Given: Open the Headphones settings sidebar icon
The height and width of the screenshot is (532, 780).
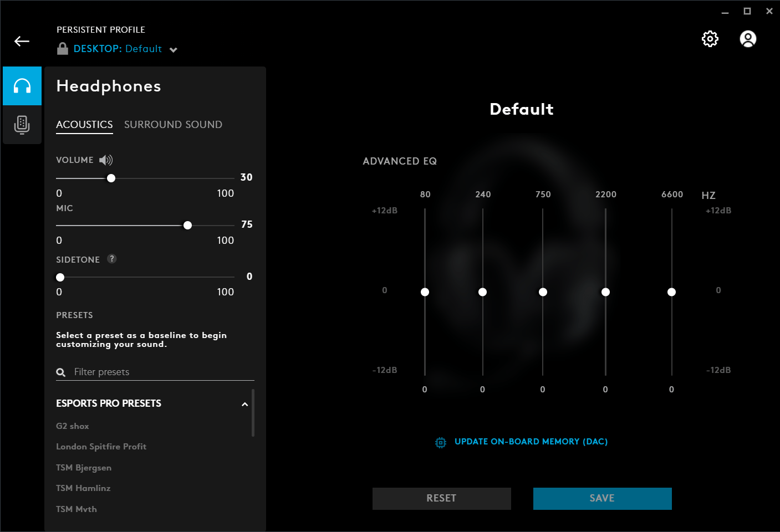Looking at the screenshot, I should [22, 86].
